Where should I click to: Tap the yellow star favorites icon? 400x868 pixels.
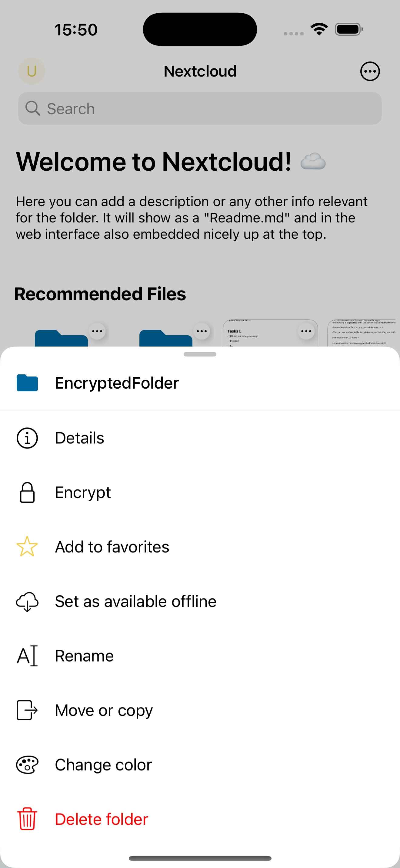point(27,547)
